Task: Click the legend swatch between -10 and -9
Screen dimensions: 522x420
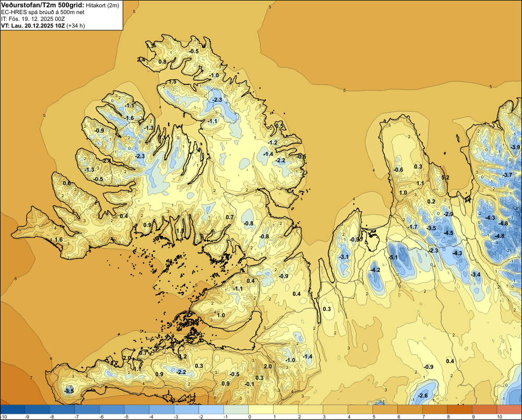Action: point(13,410)
